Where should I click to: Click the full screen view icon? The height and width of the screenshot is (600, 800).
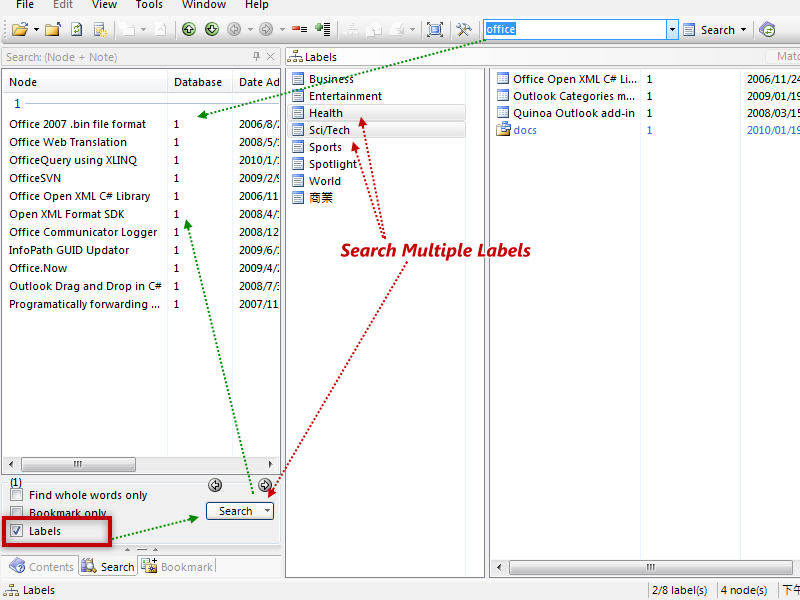[435, 30]
